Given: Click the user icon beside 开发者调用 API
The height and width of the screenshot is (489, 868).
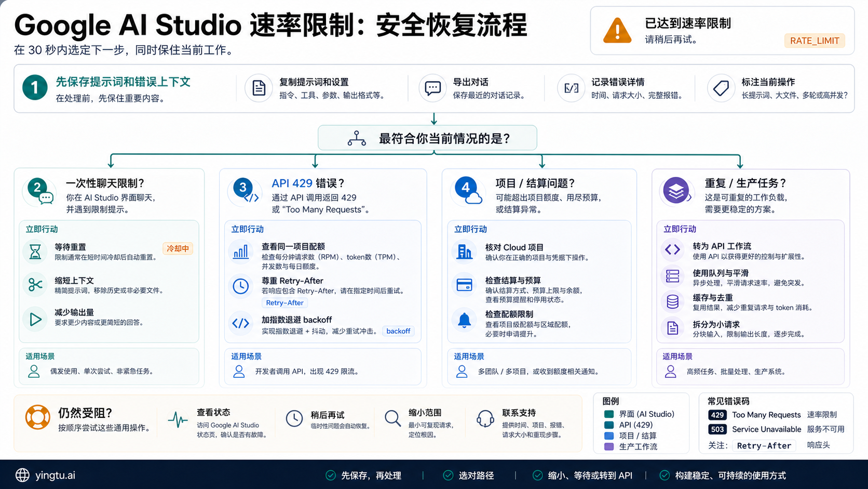Looking at the screenshot, I should [239, 371].
